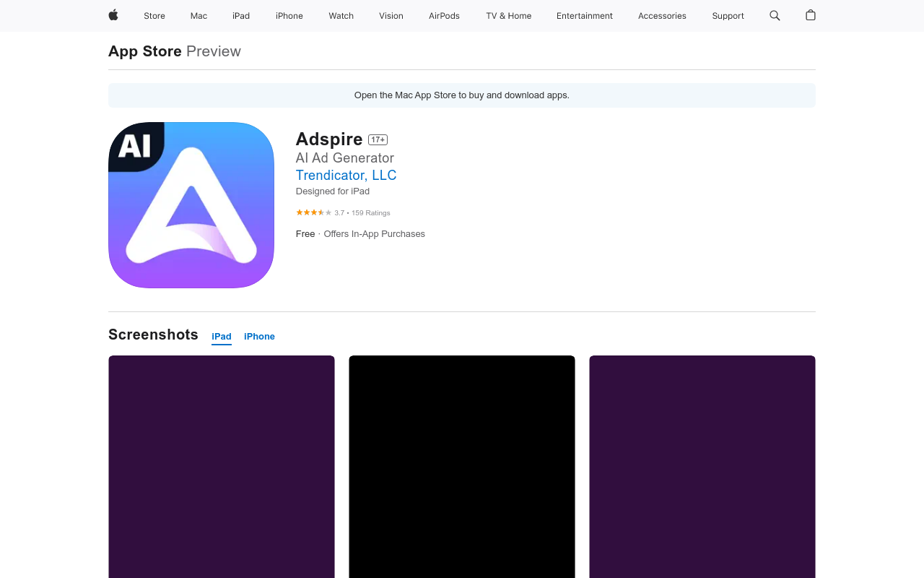Open the Support menu
924x578 pixels.
[x=728, y=16]
